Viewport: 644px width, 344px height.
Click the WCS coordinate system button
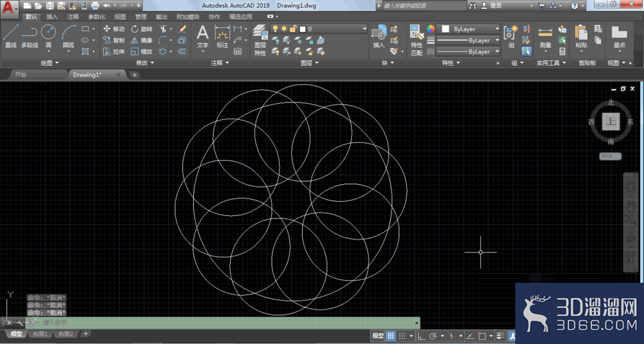click(x=610, y=156)
